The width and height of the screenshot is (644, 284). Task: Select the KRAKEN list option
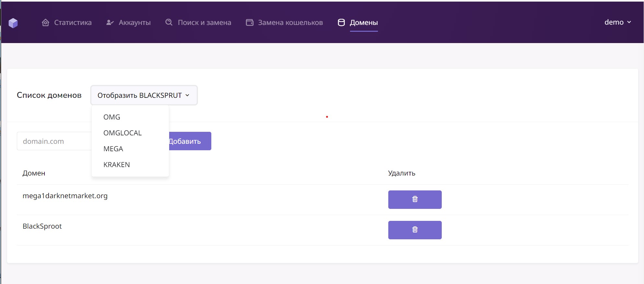(117, 165)
